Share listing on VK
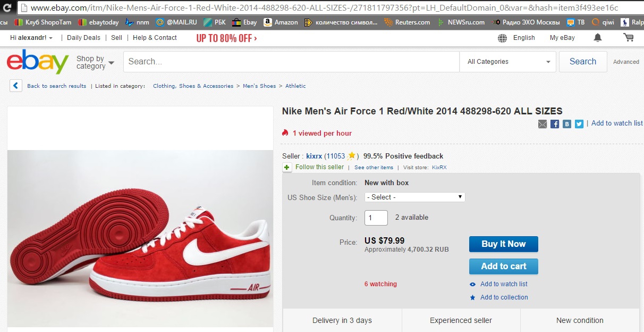This screenshot has height=332, width=644. 567,124
